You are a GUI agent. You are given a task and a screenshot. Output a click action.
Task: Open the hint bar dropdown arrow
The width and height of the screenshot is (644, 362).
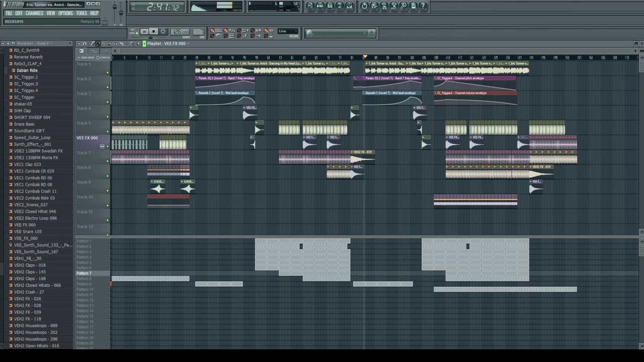click(x=364, y=33)
